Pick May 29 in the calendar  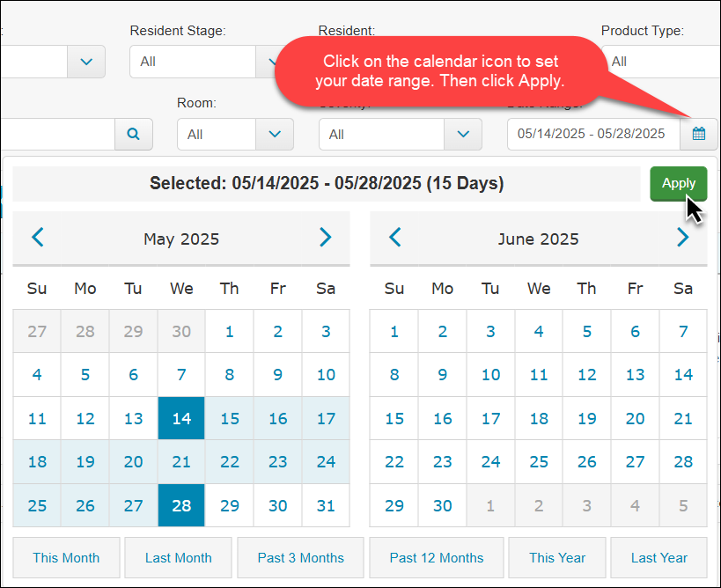point(230,505)
